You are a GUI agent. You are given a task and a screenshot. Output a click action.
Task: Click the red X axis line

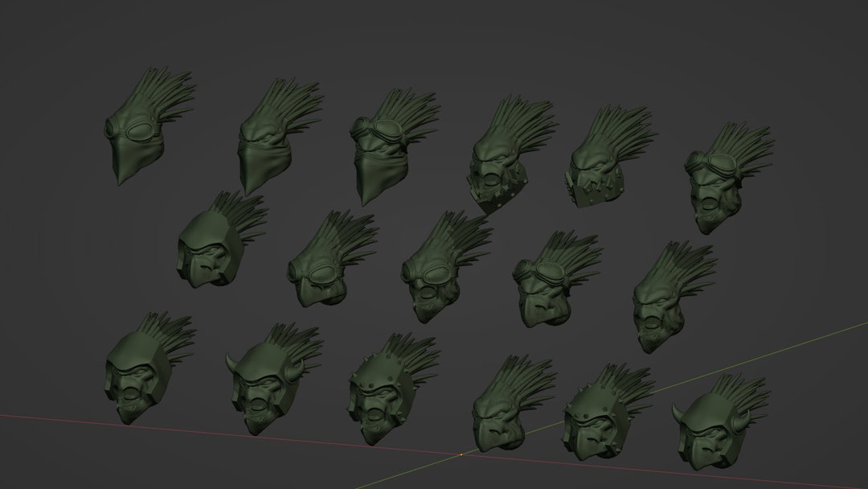pos(222,434)
